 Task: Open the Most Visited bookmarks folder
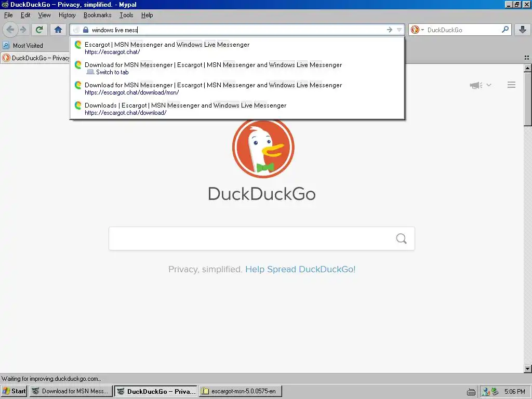pyautogui.click(x=23, y=46)
